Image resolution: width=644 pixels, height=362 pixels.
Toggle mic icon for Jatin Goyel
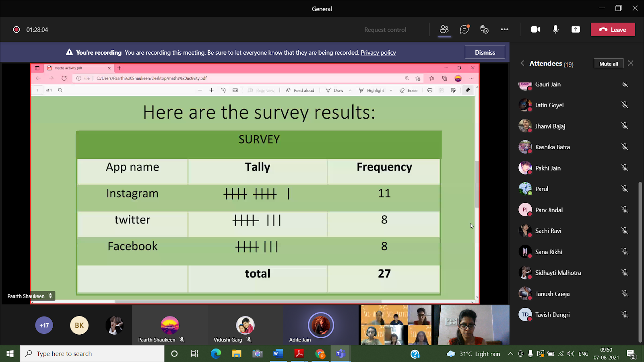[x=625, y=105]
